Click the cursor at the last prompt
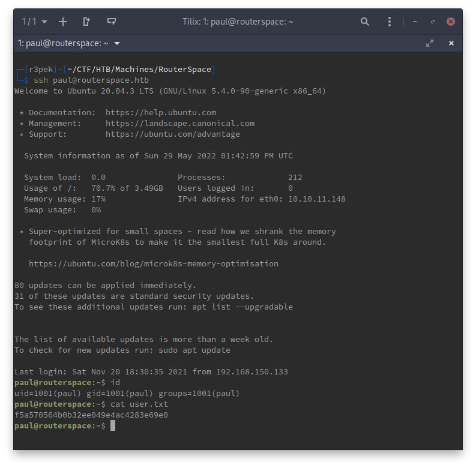The height and width of the screenshot is (468, 476). tap(112, 425)
